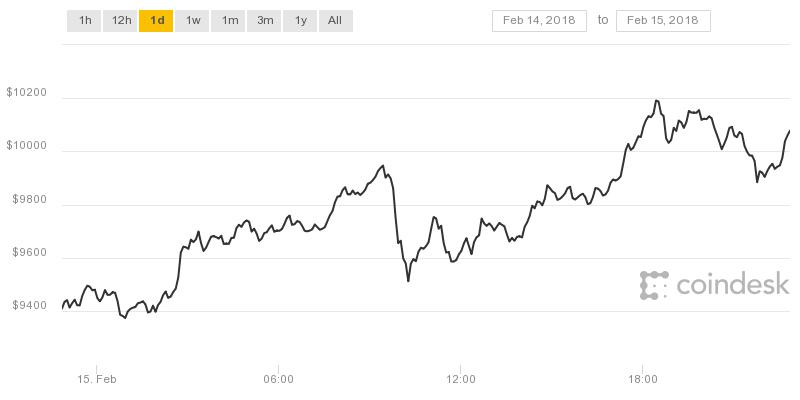Screen dimensions: 800x400
Task: Click the price peak near 18:00
Action: coord(657,101)
